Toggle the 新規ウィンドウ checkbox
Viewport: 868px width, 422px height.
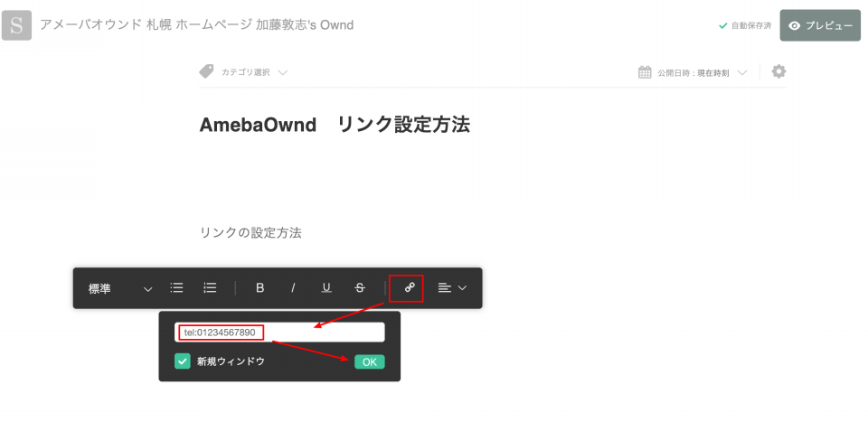[x=182, y=361]
